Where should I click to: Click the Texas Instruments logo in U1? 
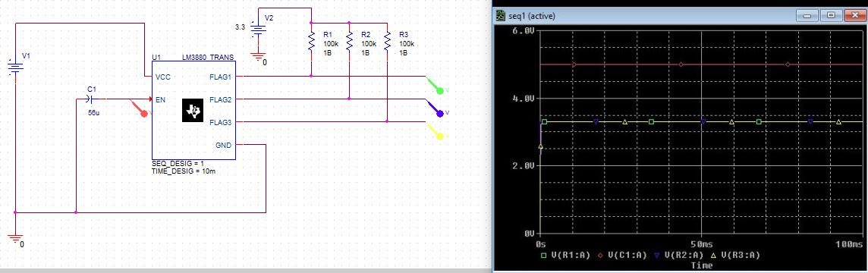pyautogui.click(x=193, y=111)
